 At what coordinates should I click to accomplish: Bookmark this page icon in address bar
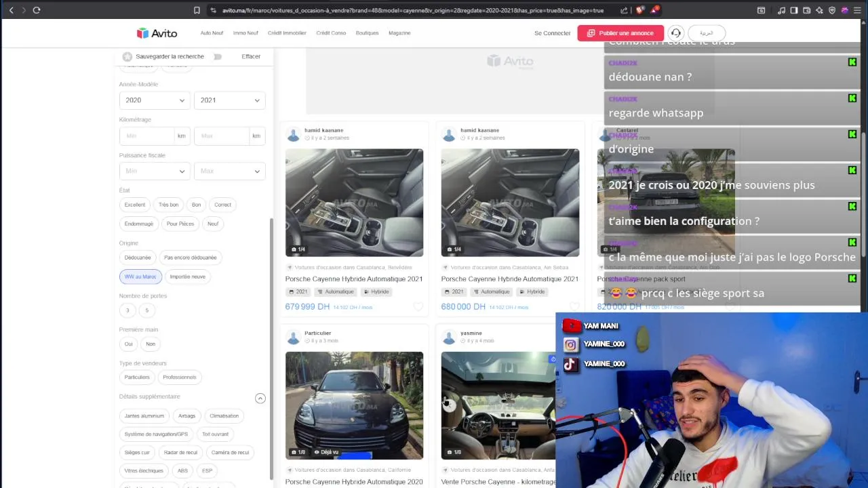(197, 10)
